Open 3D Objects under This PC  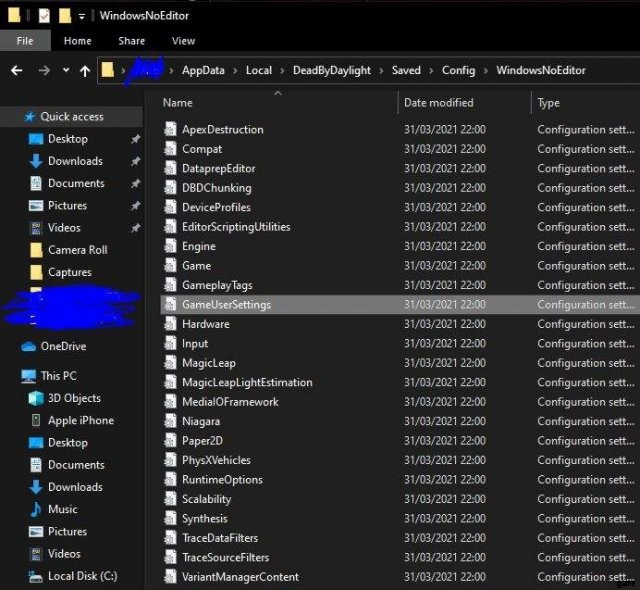[x=74, y=398]
